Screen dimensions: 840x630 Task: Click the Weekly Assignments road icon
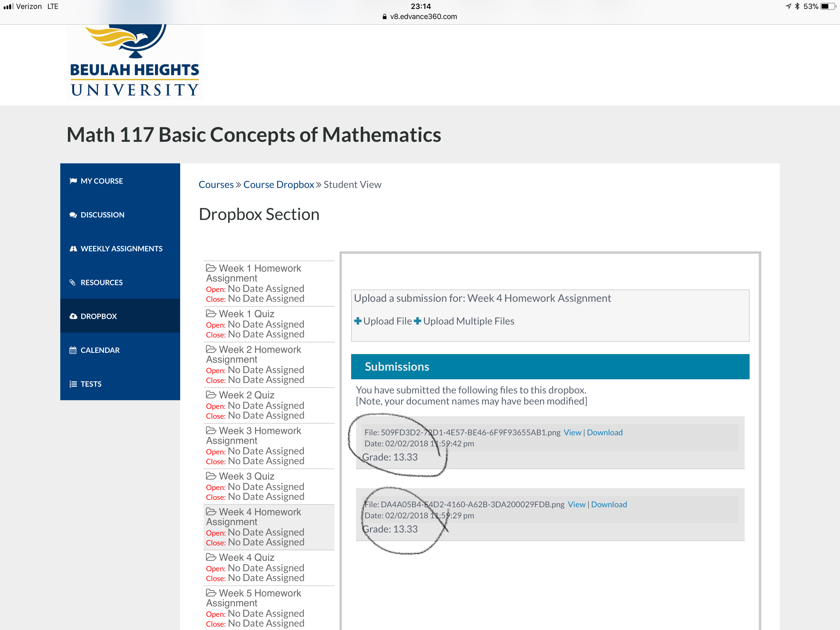(73, 249)
